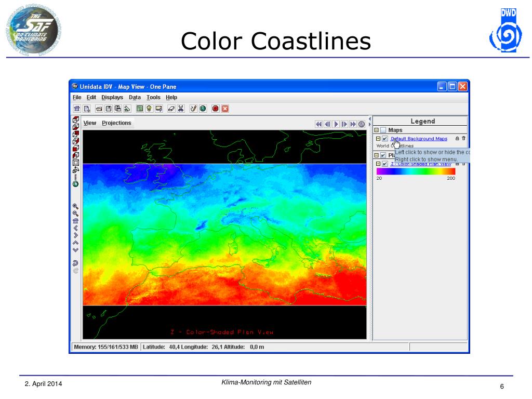The image size is (532, 399).
Task: Open the Data menu
Action: [x=135, y=97]
